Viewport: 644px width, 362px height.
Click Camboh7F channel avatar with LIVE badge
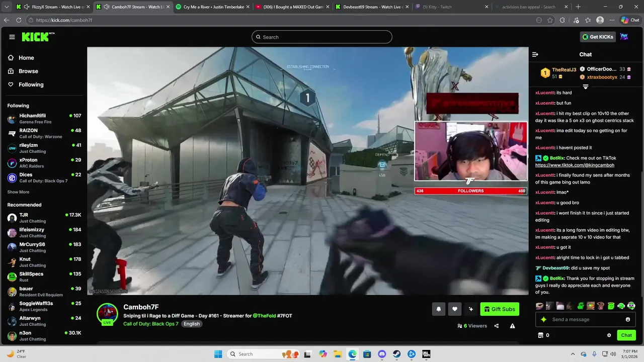pyautogui.click(x=107, y=314)
